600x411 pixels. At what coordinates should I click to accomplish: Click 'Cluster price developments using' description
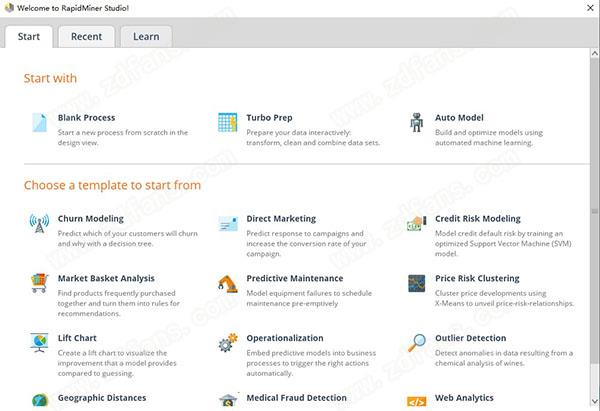504,298
